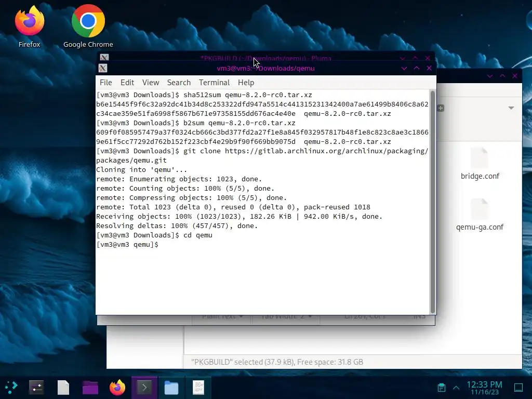Select bridge.conf file in file manager
Image resolution: width=532 pixels, height=399 pixels.
[480, 164]
